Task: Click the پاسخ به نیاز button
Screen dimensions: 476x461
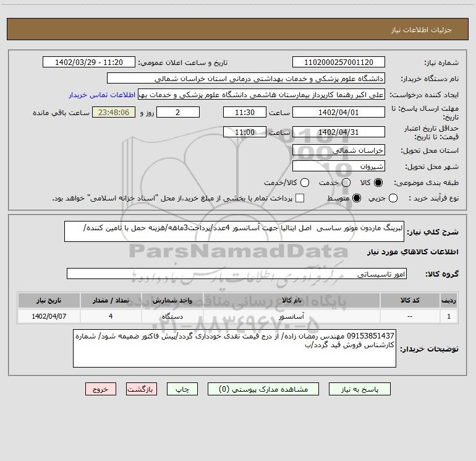Action: (359, 389)
